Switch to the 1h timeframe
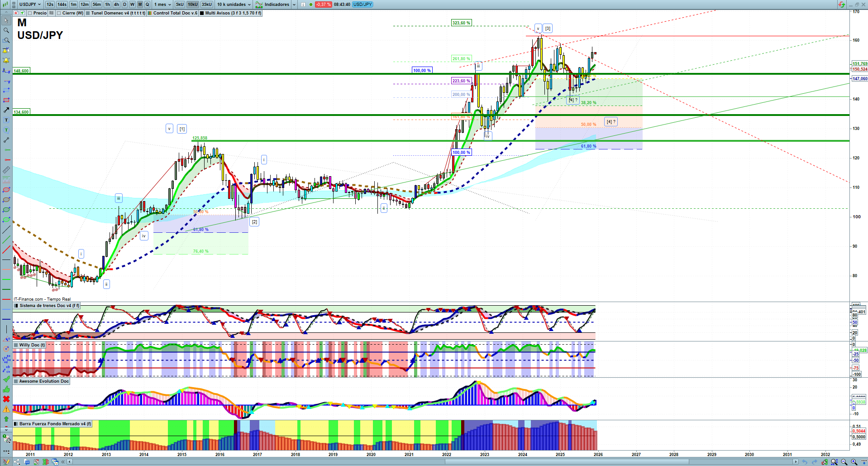Image resolution: width=868 pixels, height=466 pixels. coord(107,5)
